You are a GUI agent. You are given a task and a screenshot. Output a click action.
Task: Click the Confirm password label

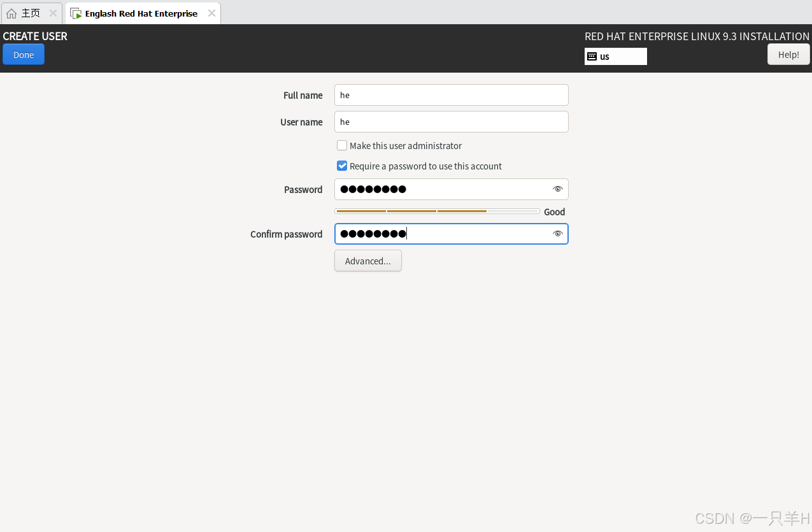point(287,234)
